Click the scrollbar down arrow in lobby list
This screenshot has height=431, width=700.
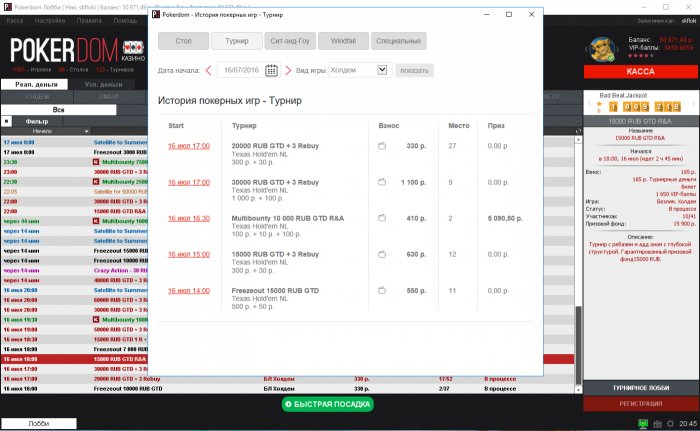tap(578, 390)
